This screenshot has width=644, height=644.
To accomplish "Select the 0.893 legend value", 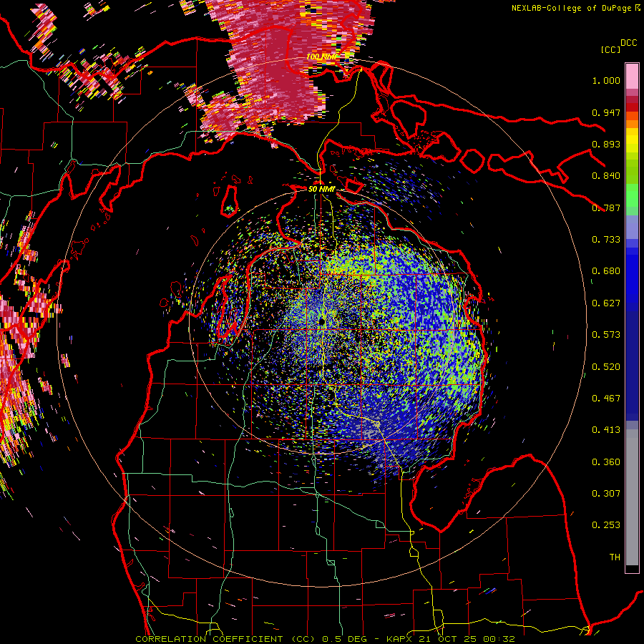I will tap(606, 144).
